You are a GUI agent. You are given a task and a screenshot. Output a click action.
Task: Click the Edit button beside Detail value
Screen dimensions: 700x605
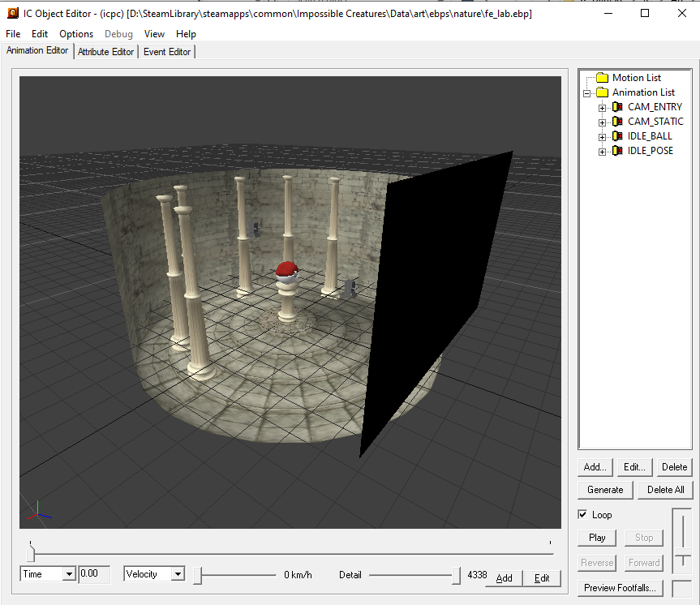pyautogui.click(x=542, y=578)
